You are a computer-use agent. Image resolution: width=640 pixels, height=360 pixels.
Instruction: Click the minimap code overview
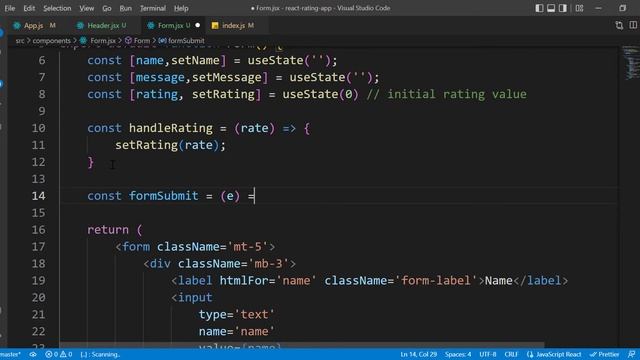coord(631,63)
